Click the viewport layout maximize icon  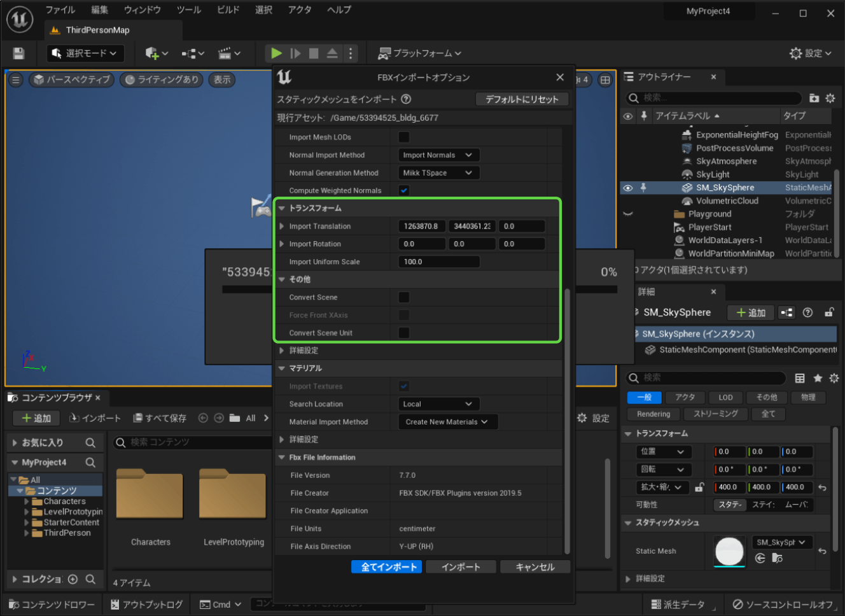[605, 80]
